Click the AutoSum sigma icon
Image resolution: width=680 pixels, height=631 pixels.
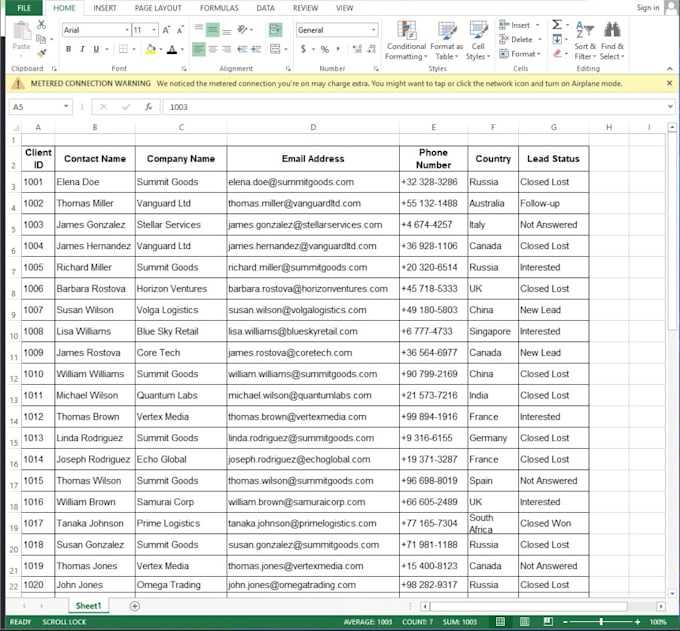point(557,25)
